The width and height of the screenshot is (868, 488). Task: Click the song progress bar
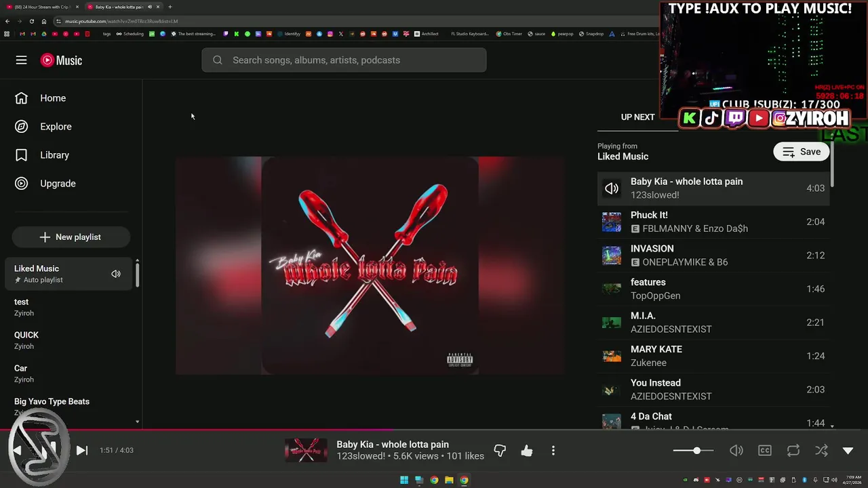pyautogui.click(x=434, y=430)
